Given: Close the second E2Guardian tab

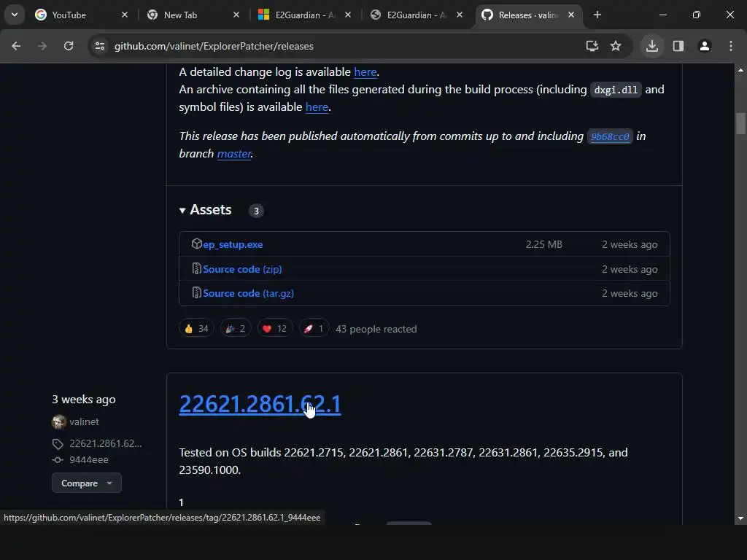Looking at the screenshot, I should pyautogui.click(x=460, y=15).
